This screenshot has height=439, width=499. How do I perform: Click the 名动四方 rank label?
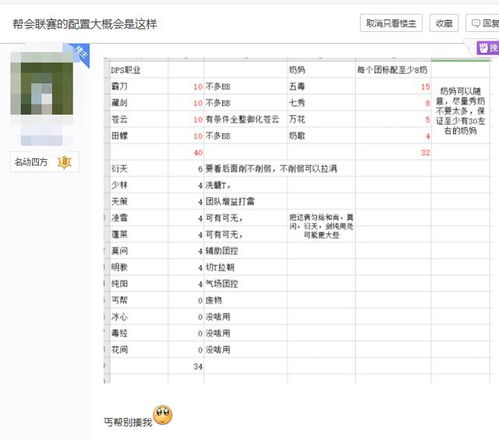point(31,162)
